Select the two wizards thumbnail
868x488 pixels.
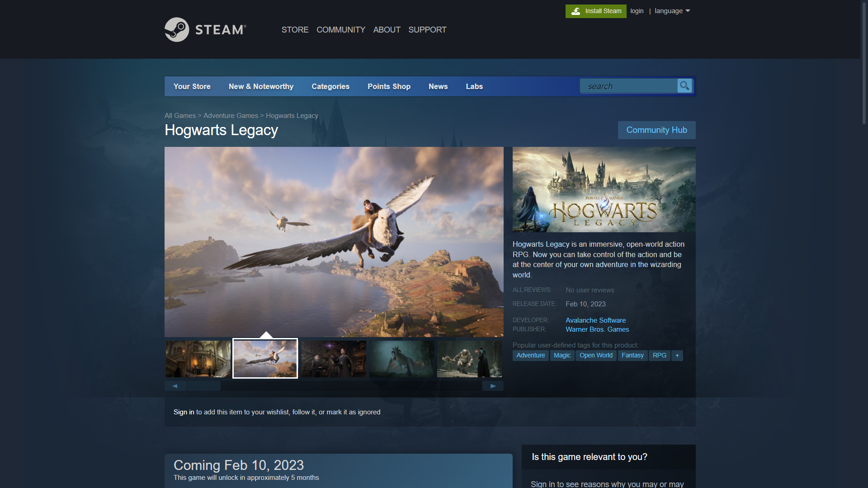[334, 359]
